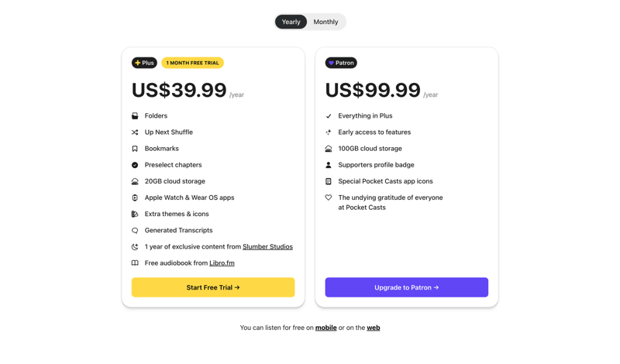The width and height of the screenshot is (620, 364).
Task: Click the Up Next Shuffle icon
Action: [x=135, y=132]
